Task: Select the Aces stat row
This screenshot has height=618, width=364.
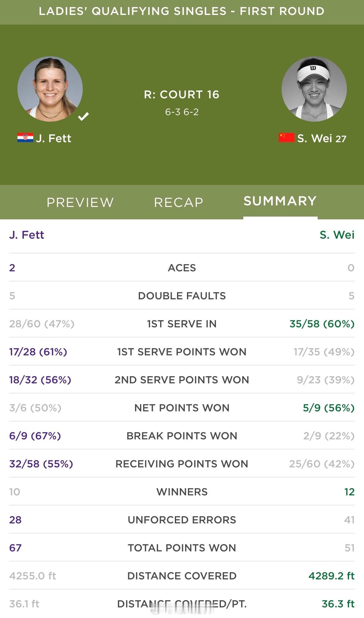Action: click(182, 268)
